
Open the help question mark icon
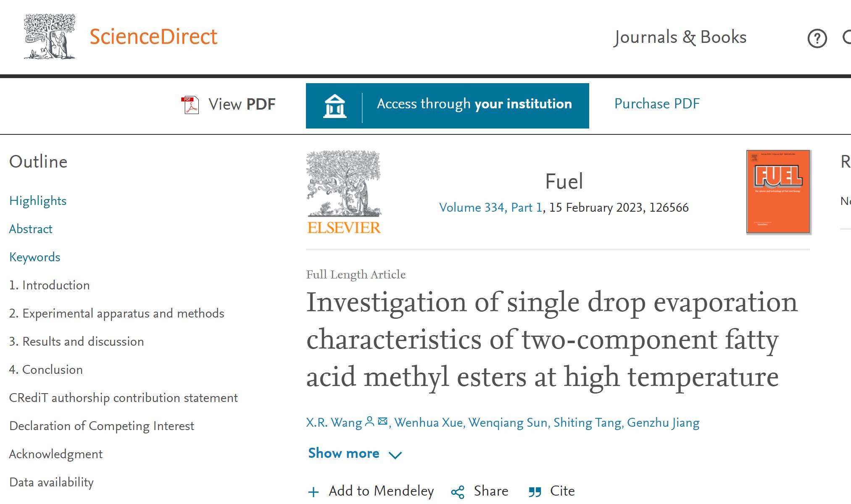click(x=817, y=39)
